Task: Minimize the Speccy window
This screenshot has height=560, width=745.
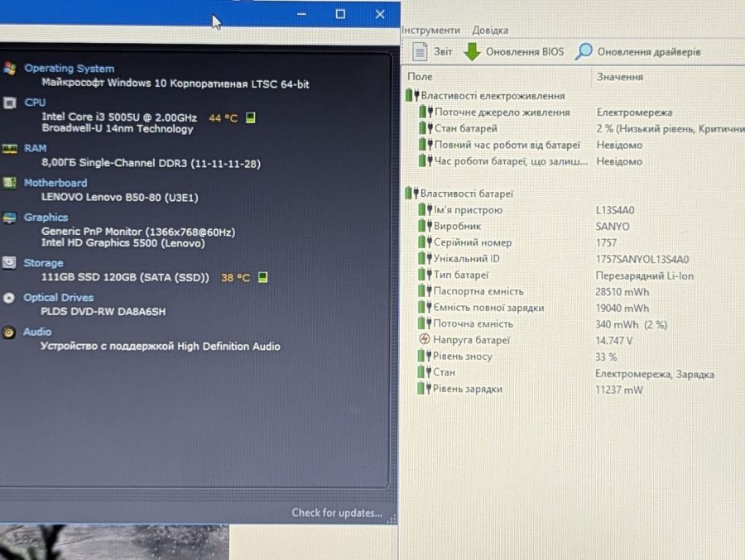Action: point(301,14)
